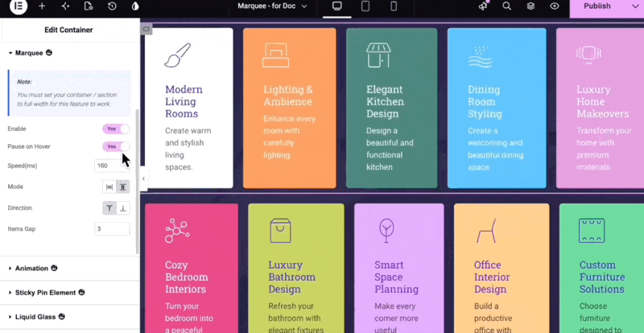The width and height of the screenshot is (644, 333).
Task: Toggle the Pause on Hover switch
Action: tap(116, 146)
